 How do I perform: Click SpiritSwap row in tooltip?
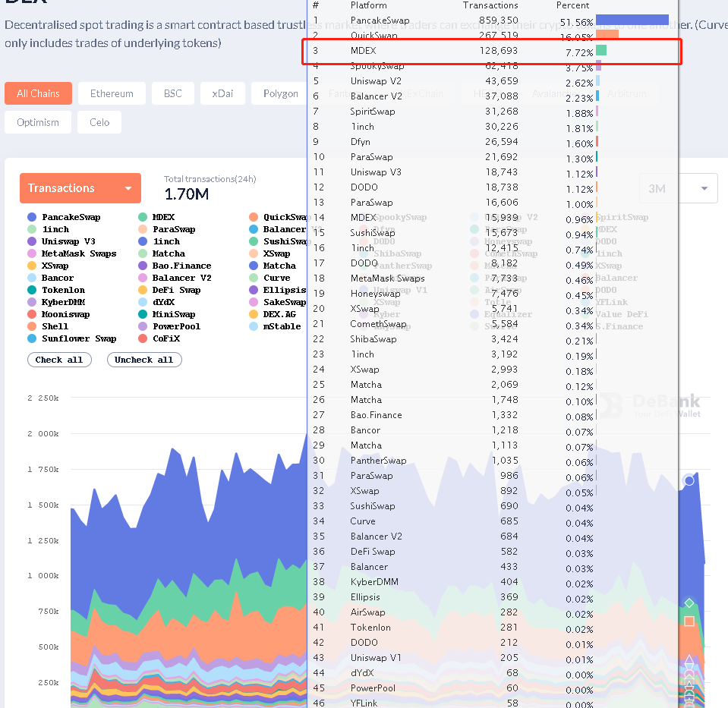[492, 112]
